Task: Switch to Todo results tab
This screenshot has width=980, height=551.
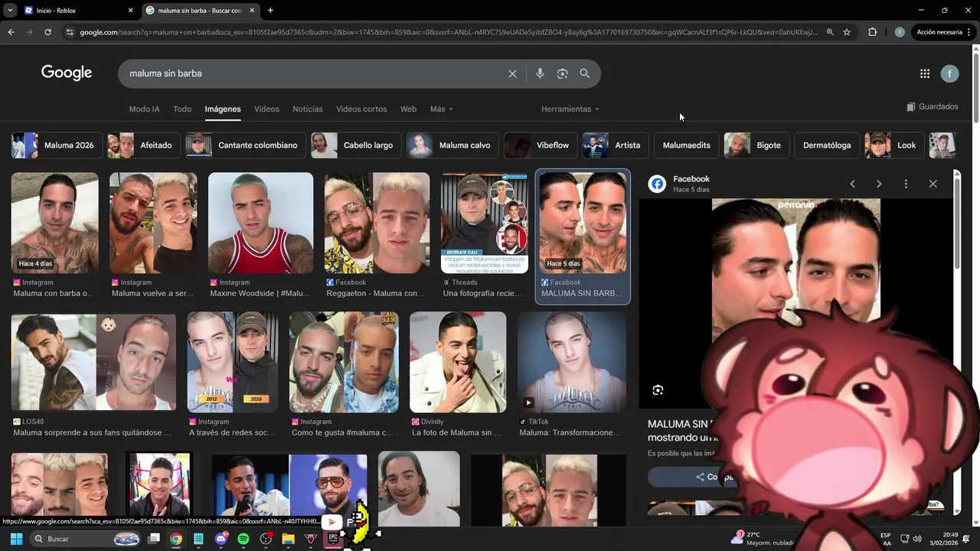Action: [x=182, y=109]
